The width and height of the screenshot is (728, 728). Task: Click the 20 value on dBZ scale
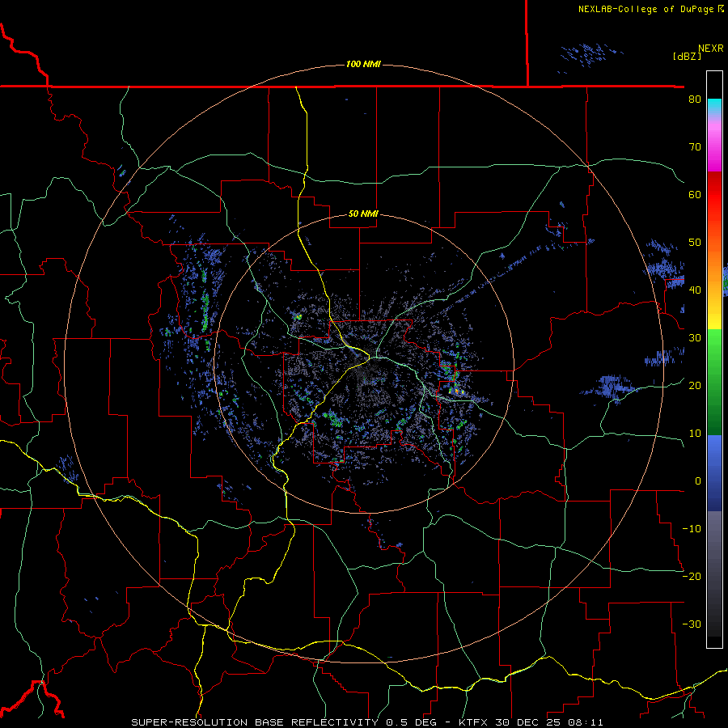pos(695,385)
